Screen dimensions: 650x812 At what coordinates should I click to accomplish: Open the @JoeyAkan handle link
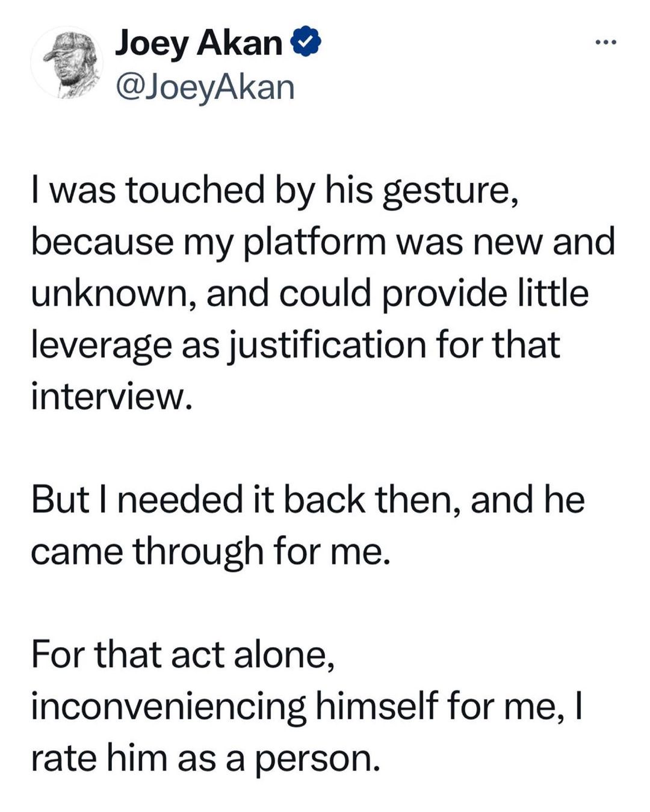(x=205, y=87)
